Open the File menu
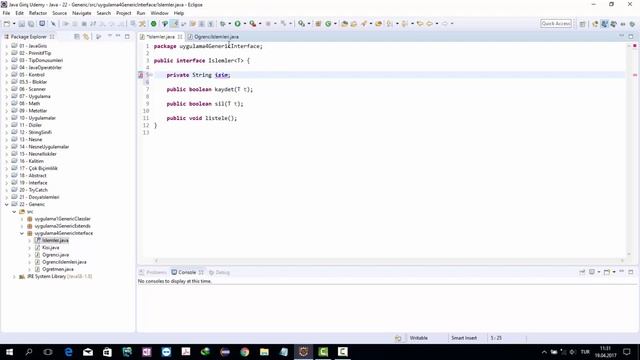 6,13
